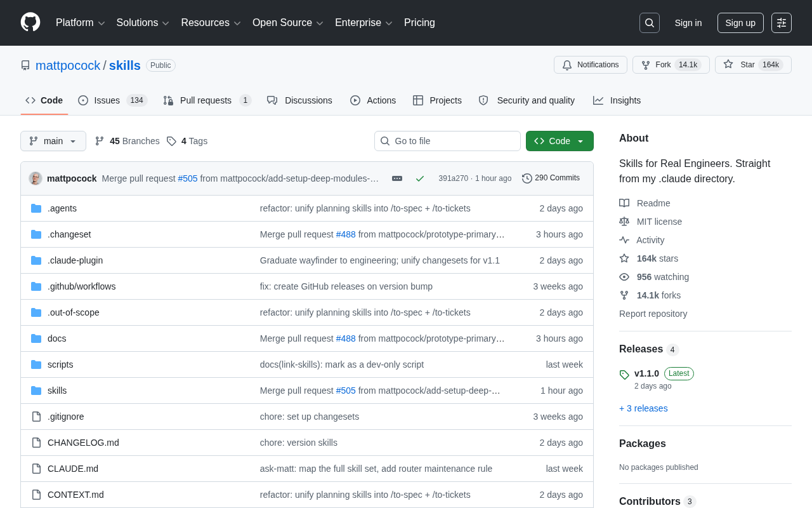Expand commit message with the ellipsis icon

tap(397, 178)
